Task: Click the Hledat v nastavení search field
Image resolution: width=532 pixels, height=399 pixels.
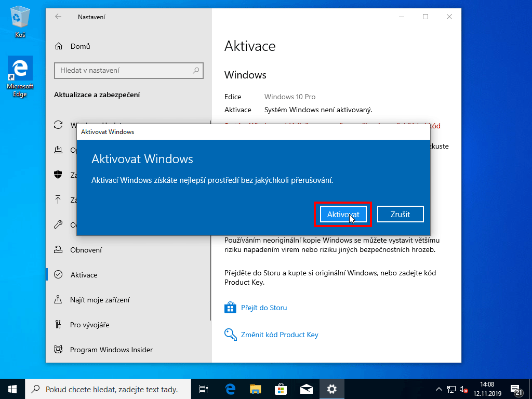Action: pyautogui.click(x=129, y=71)
